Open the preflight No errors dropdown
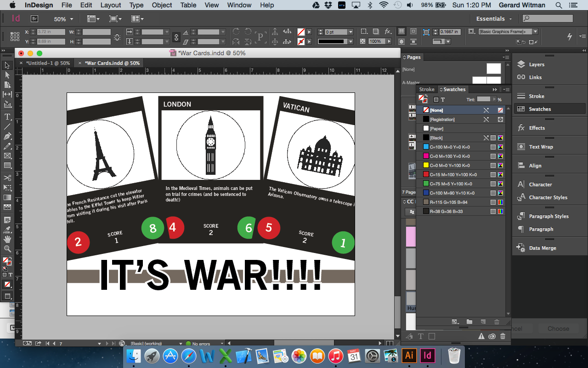Viewport: 588px width, 368px height. point(223,344)
